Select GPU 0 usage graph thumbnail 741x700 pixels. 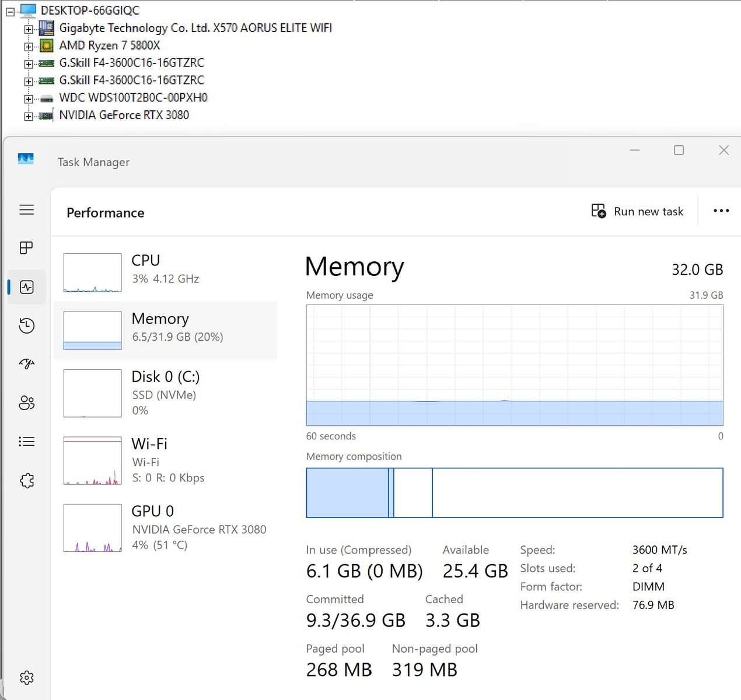coord(92,528)
